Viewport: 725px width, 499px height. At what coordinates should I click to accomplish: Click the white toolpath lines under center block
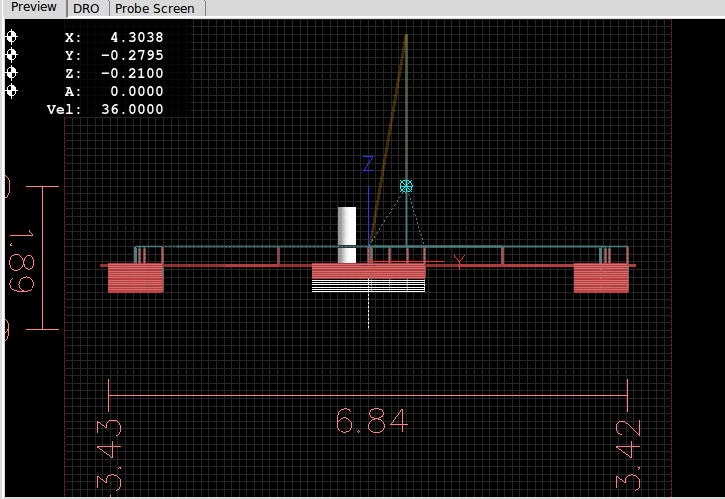(369, 286)
